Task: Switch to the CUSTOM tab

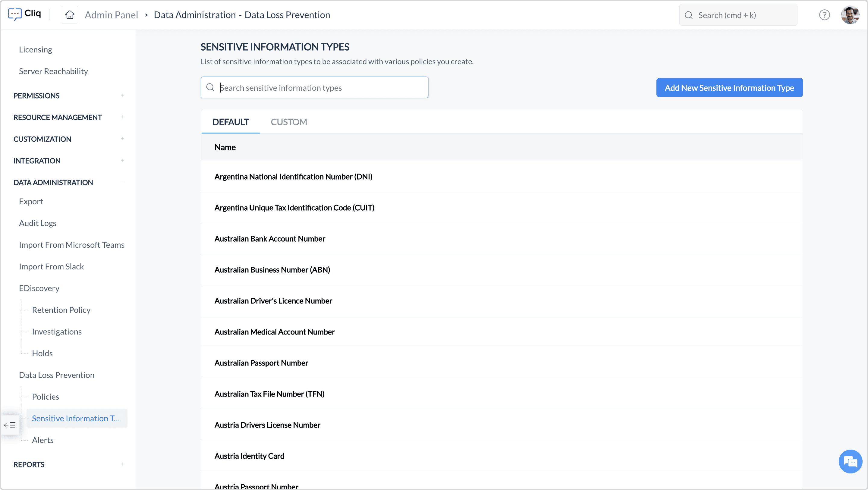Action: click(x=289, y=122)
